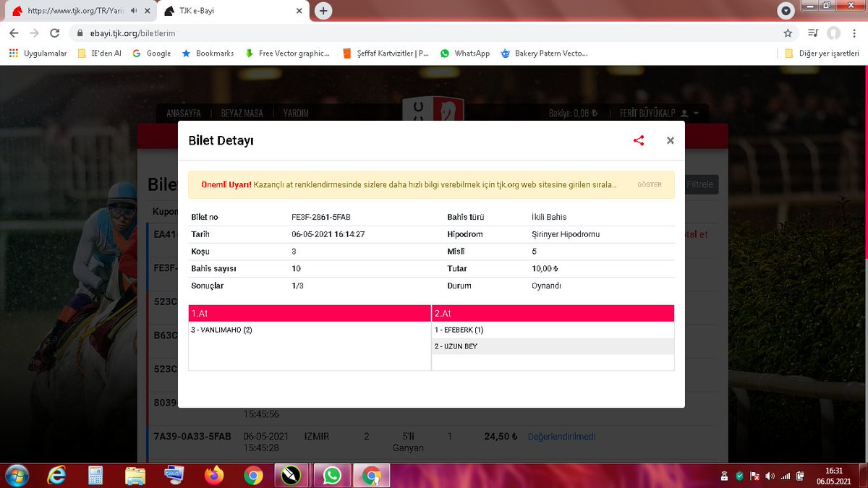Click the Durum value Oynandı
Image resolution: width=868 pixels, height=488 pixels.
546,286
